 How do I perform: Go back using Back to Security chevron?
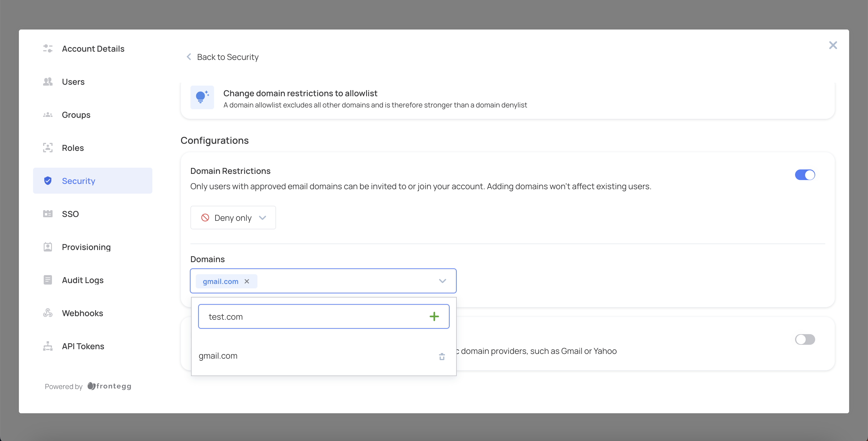point(189,57)
